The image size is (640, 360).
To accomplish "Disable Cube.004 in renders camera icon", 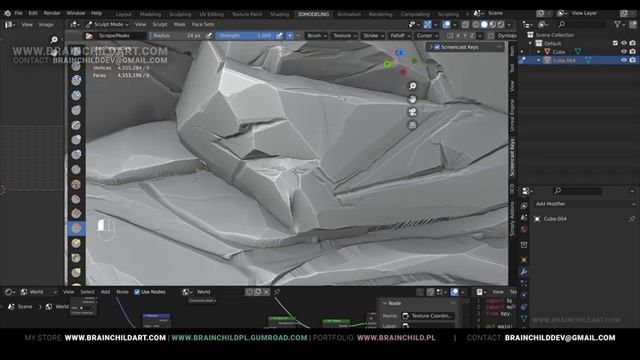I will point(632,60).
